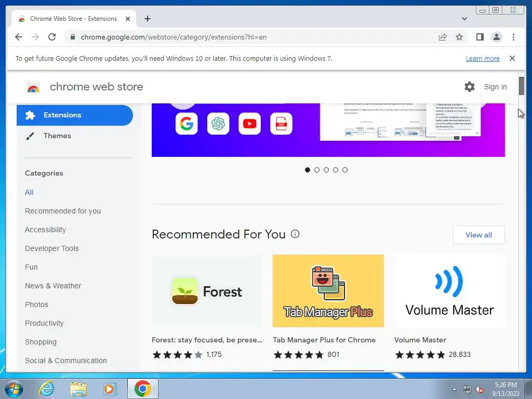
Task: Click the PDF icon in banner
Action: point(281,124)
